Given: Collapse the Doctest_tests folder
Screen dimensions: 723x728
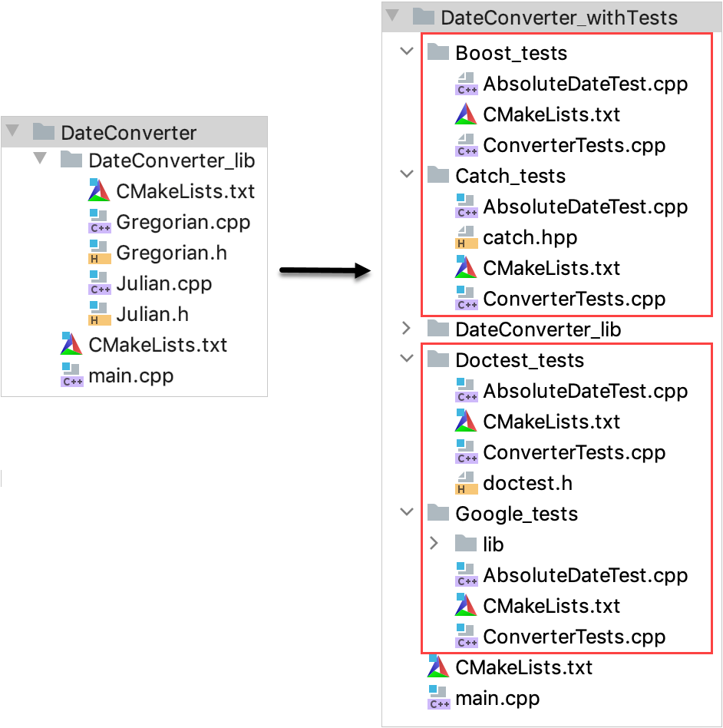Looking at the screenshot, I should point(405,359).
